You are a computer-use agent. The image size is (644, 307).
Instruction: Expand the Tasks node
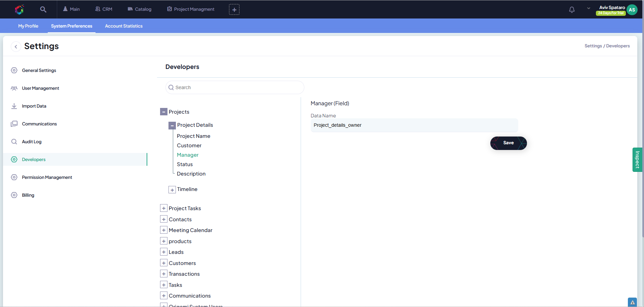(x=164, y=285)
